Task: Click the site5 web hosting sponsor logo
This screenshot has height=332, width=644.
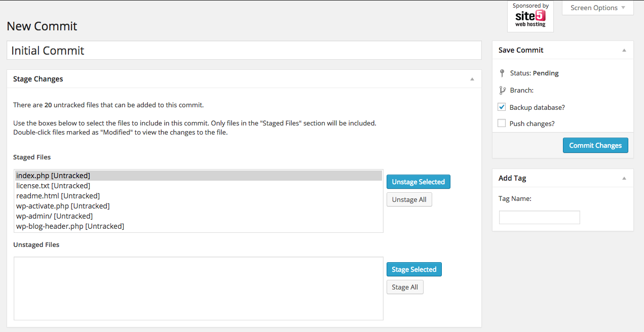Action: coord(530,16)
